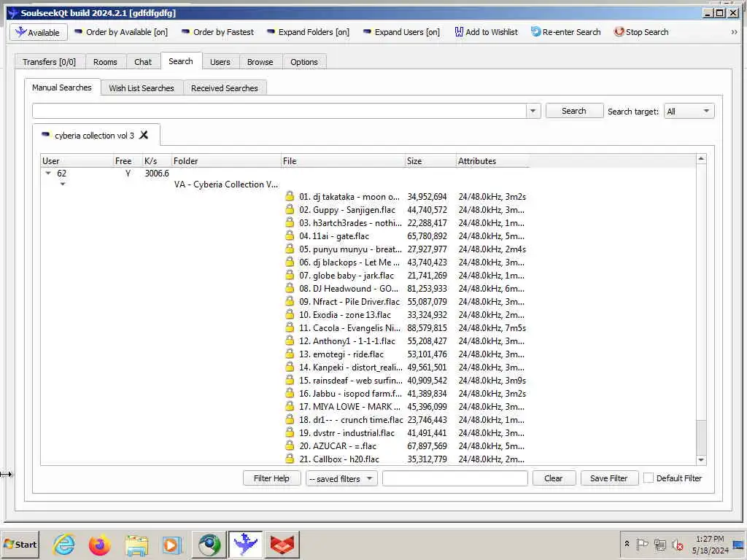
Task: Open the Chat tab
Action: coord(143,62)
